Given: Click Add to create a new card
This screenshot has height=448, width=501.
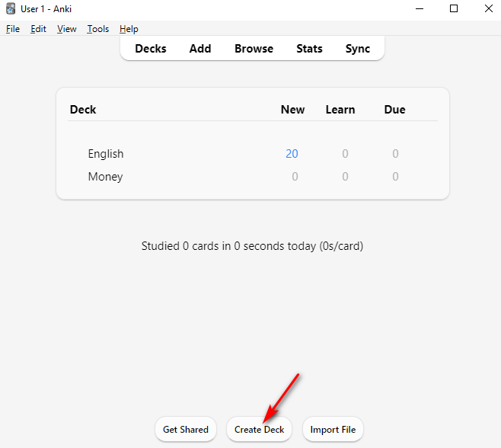Looking at the screenshot, I should tap(200, 49).
